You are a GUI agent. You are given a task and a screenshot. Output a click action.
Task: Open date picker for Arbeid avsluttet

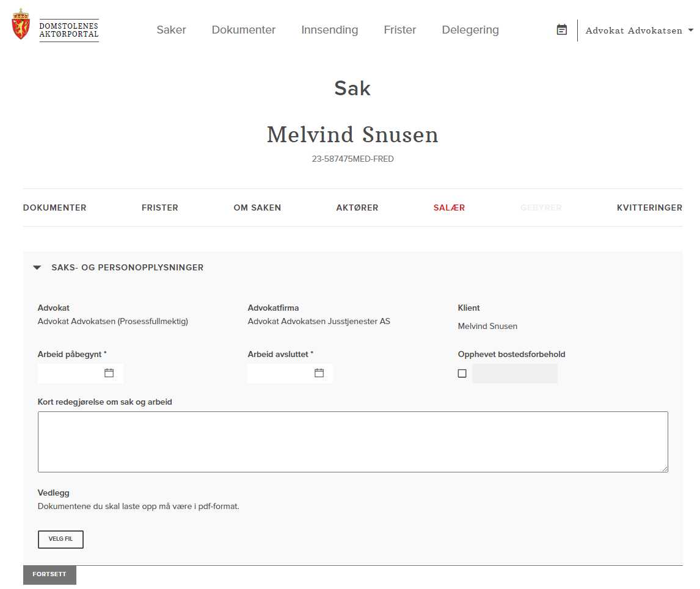coord(319,373)
